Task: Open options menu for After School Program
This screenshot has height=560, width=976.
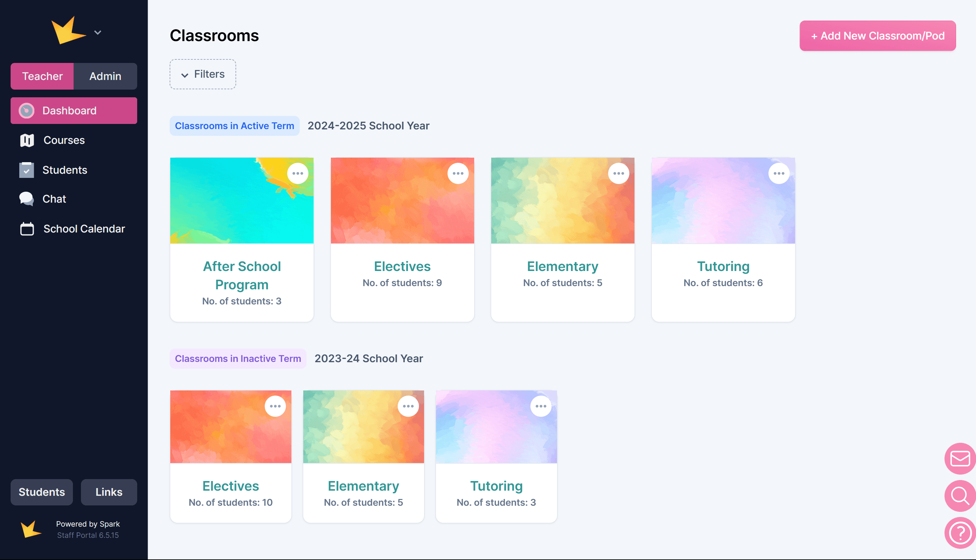Action: coord(297,173)
